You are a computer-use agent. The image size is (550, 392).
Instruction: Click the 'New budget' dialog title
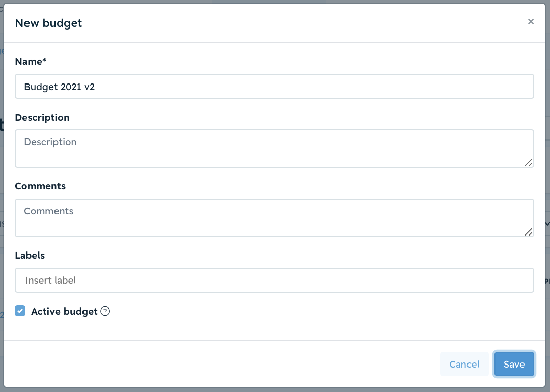48,23
